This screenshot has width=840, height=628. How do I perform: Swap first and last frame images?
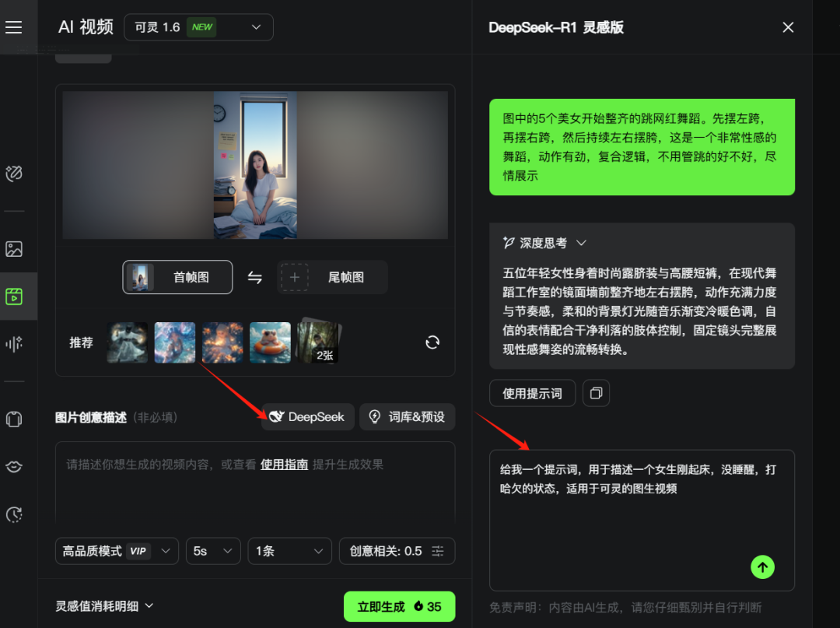point(255,278)
